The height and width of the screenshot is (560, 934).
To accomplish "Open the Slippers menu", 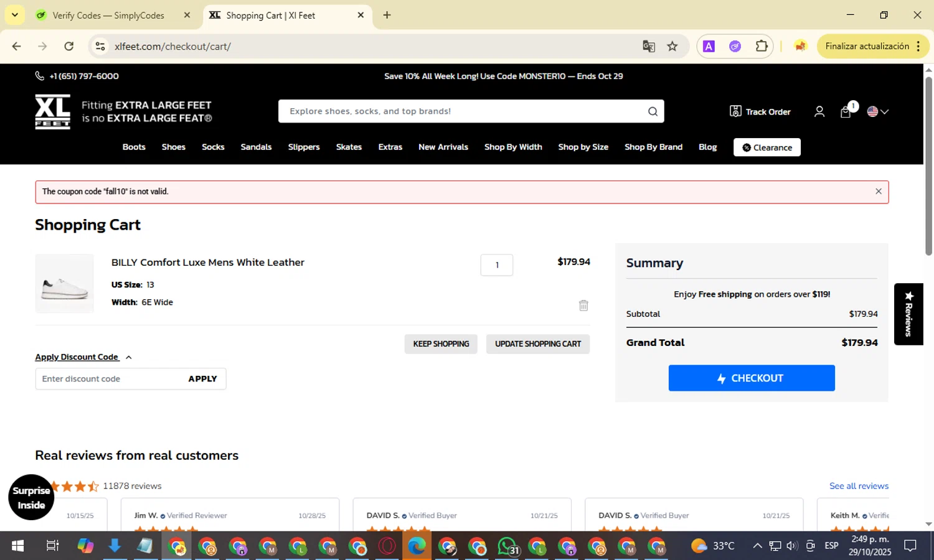I will coord(304,147).
